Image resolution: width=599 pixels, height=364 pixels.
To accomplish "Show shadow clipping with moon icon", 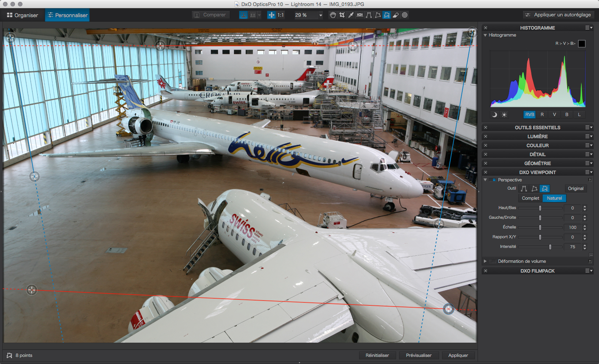I will click(494, 115).
